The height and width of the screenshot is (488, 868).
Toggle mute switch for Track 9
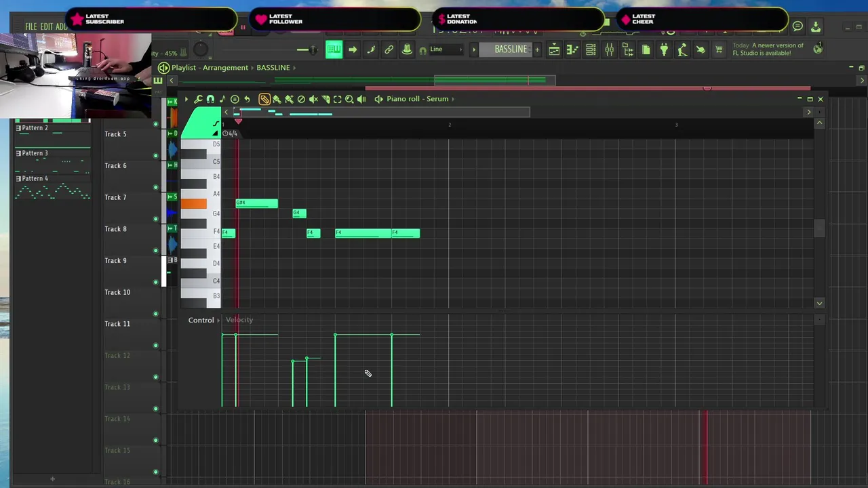pyautogui.click(x=155, y=282)
